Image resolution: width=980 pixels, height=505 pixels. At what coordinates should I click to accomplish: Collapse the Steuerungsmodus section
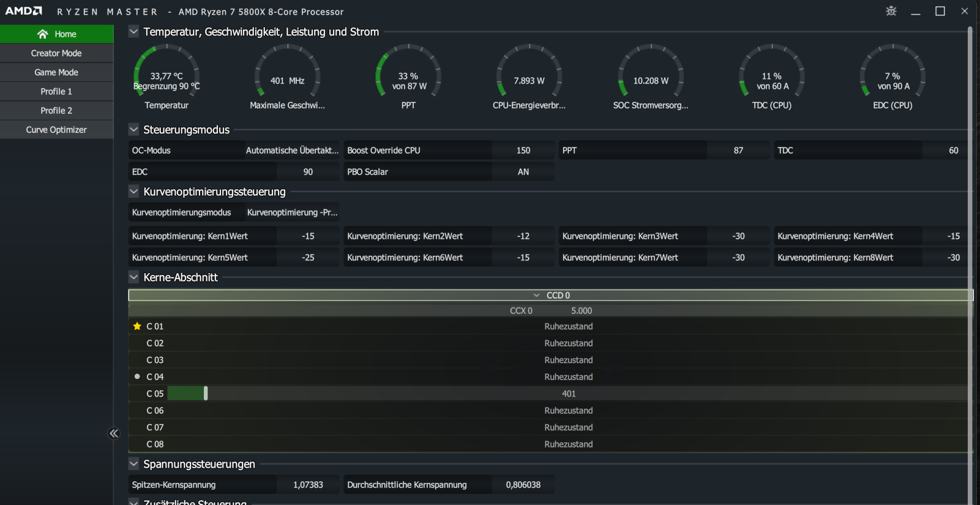(133, 129)
